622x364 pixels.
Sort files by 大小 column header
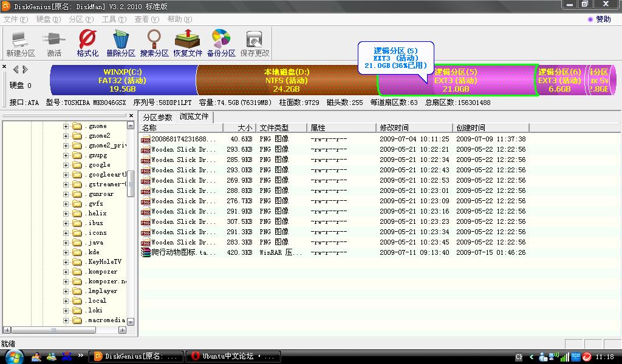pyautogui.click(x=239, y=127)
